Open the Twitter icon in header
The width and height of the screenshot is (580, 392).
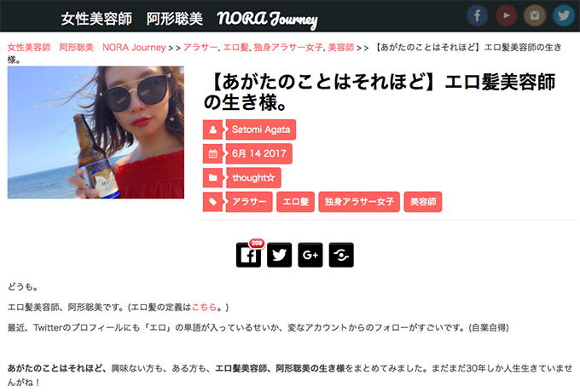pyautogui.click(x=563, y=15)
